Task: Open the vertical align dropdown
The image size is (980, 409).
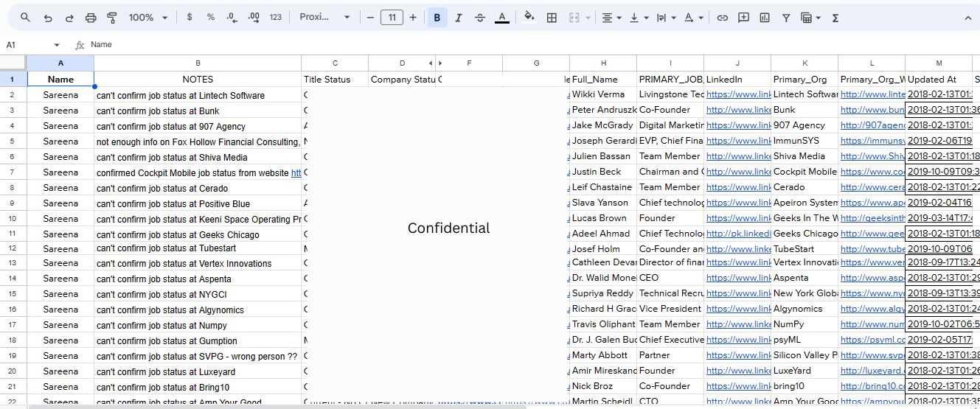Action: (639, 18)
